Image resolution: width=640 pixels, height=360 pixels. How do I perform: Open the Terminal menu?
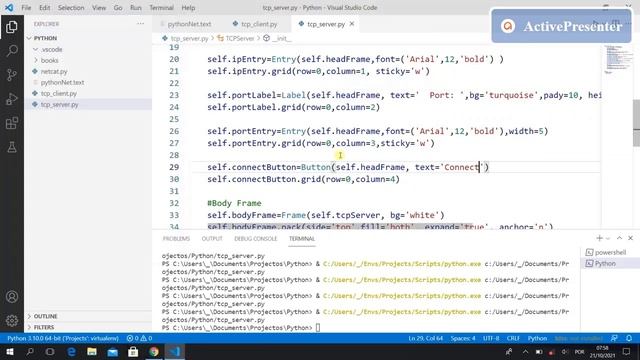(161, 8)
